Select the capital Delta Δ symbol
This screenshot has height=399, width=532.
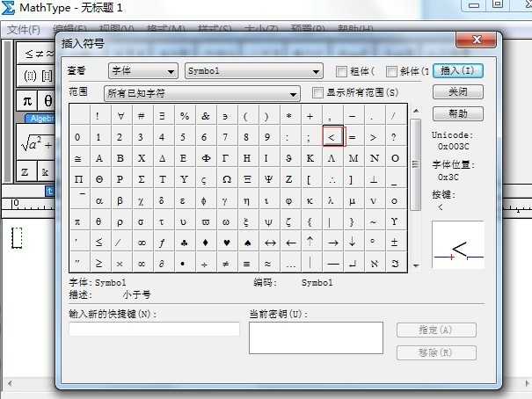(x=162, y=158)
